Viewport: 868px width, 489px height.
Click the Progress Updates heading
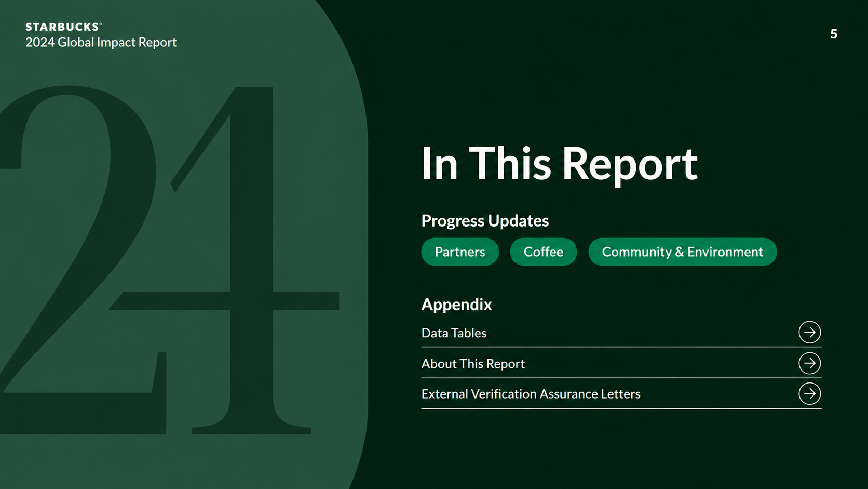click(485, 221)
